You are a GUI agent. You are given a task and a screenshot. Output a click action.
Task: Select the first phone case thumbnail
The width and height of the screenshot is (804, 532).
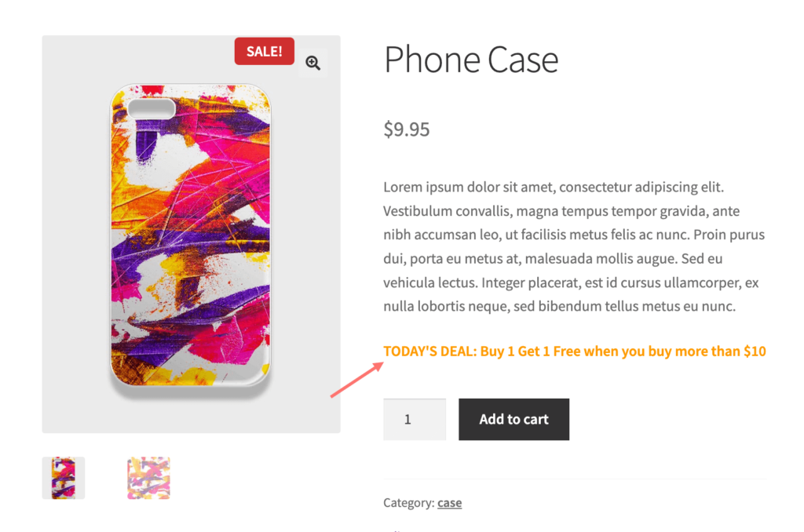(64, 478)
